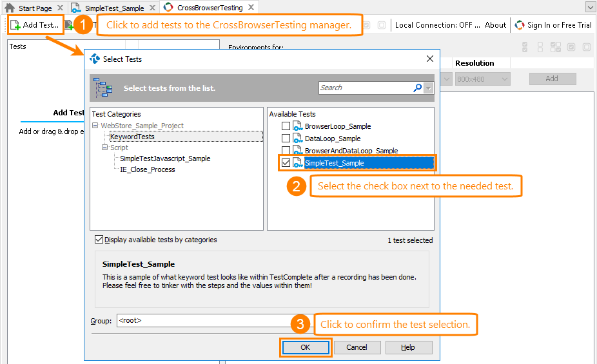Check the BrowserAndDataLoop_Sample checkbox
This screenshot has height=364, width=597.
click(286, 150)
